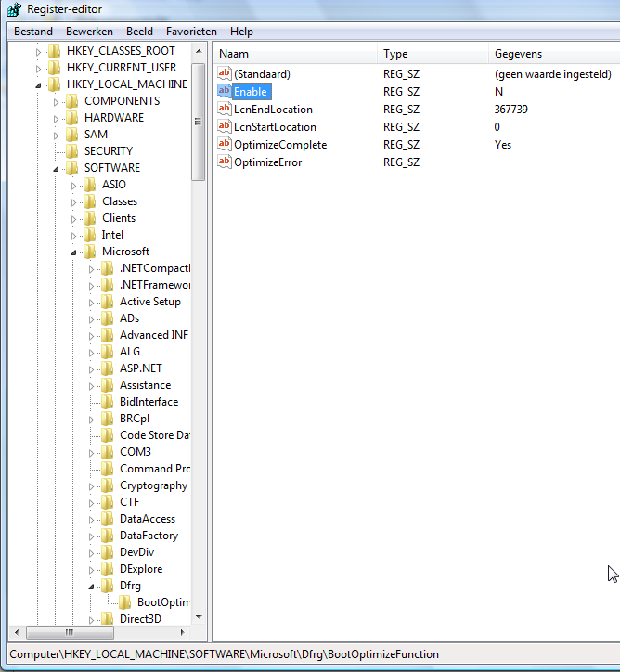Expand the HARDWARE key

click(56, 119)
